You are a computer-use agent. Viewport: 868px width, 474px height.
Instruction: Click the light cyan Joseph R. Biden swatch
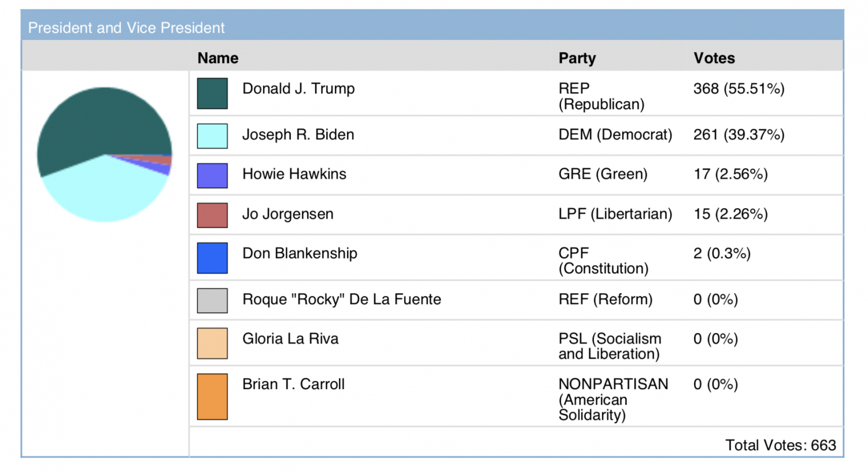tap(212, 136)
